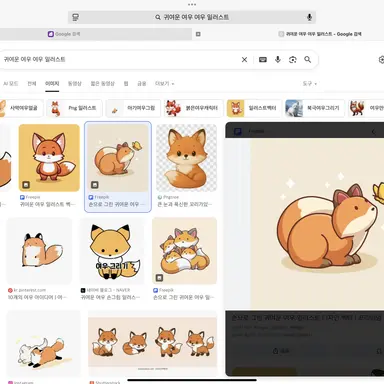Open the 여우그리기 yellow fox thumbnail
Viewport: 384px width, 384px height.
coord(112,251)
